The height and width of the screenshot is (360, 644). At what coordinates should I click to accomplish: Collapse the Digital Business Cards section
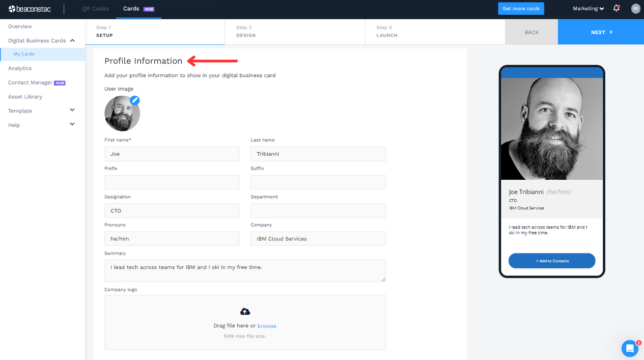coord(72,40)
